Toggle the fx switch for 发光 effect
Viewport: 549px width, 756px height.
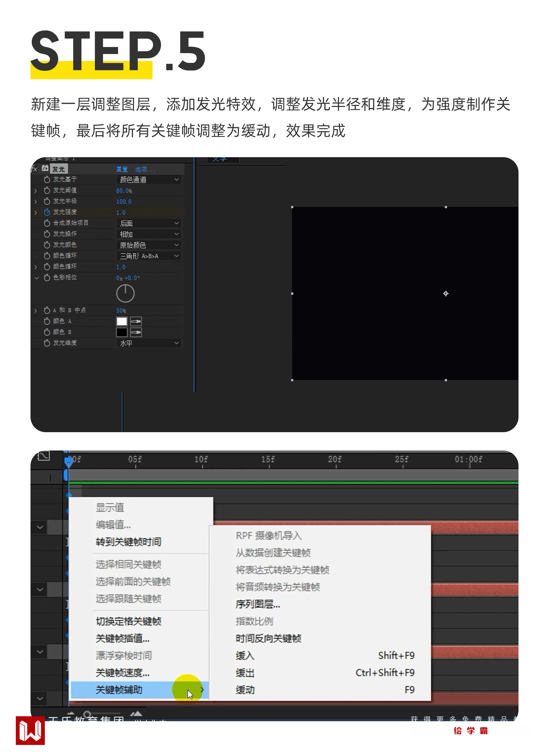click(34, 169)
